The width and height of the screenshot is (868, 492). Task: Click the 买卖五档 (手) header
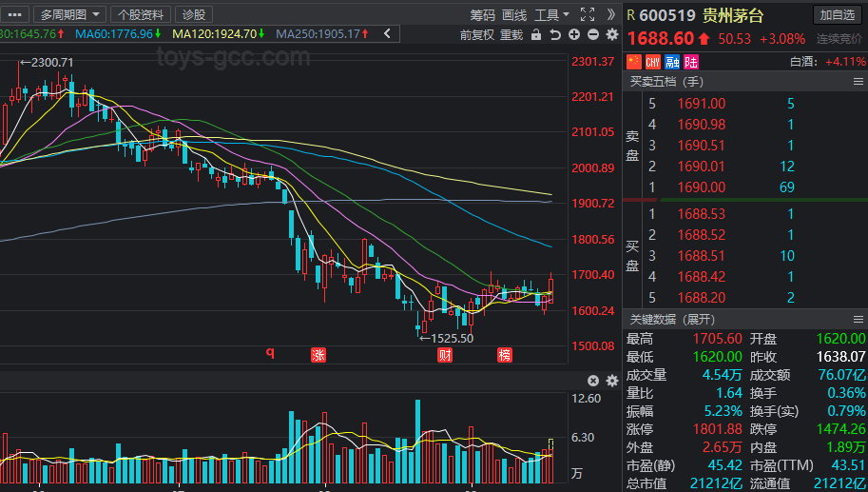click(x=666, y=82)
